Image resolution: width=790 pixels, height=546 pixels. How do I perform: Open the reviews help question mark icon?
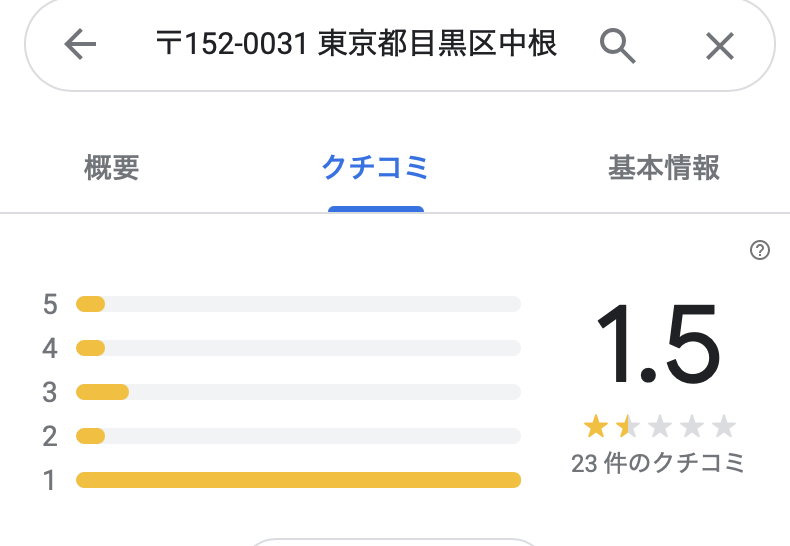tap(760, 251)
